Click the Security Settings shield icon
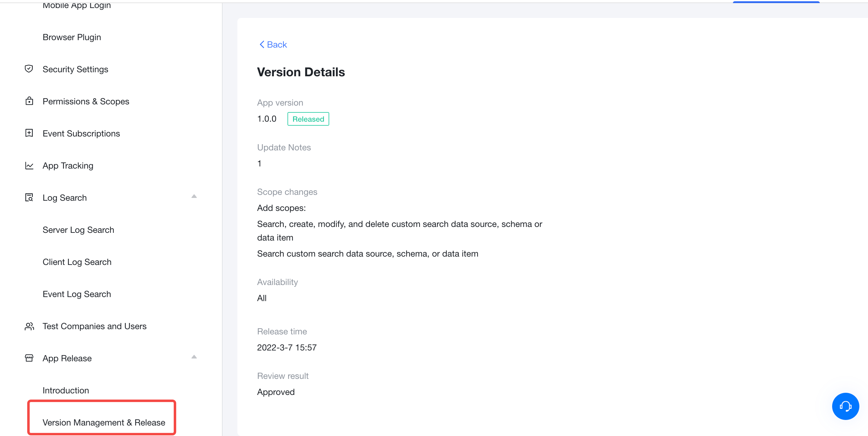This screenshot has width=868, height=436. tap(29, 69)
